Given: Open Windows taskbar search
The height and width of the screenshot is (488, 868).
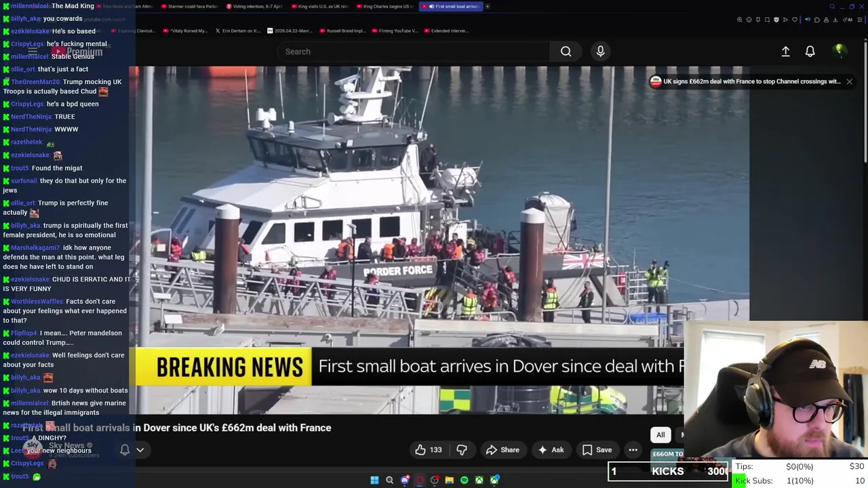Looking at the screenshot, I should [x=389, y=480].
